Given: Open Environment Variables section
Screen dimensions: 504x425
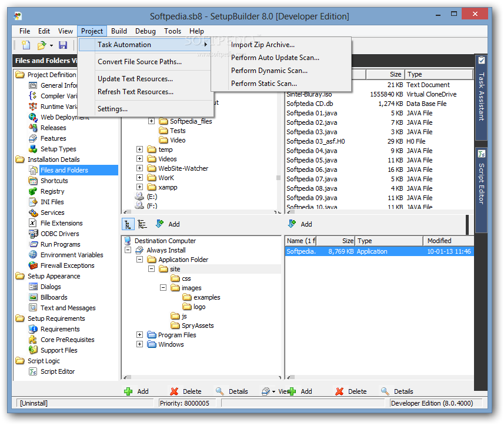Looking at the screenshot, I should [x=72, y=255].
